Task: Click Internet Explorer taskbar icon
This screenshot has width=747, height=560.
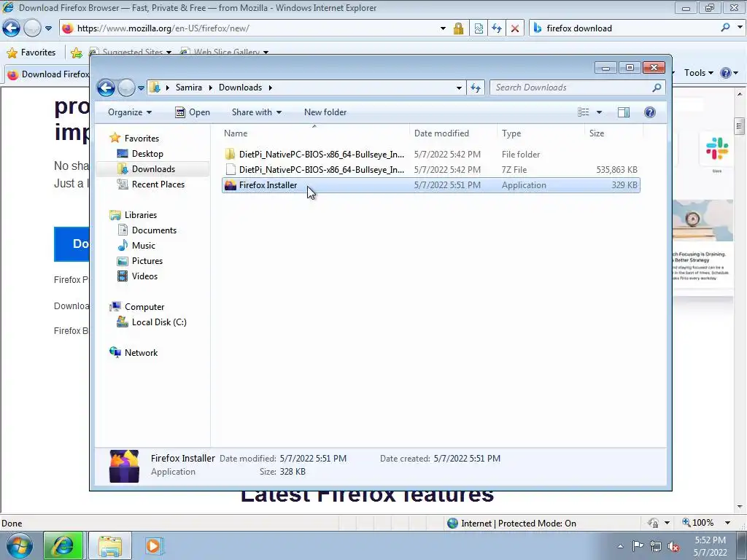Action: tap(63, 545)
